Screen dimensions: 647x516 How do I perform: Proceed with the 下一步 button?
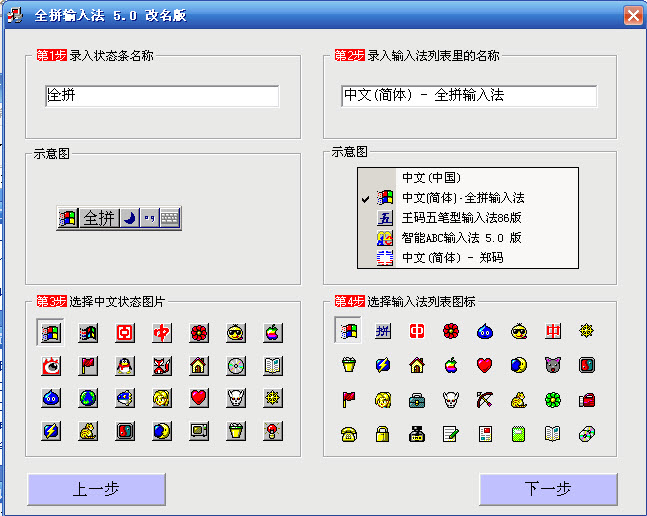click(548, 489)
